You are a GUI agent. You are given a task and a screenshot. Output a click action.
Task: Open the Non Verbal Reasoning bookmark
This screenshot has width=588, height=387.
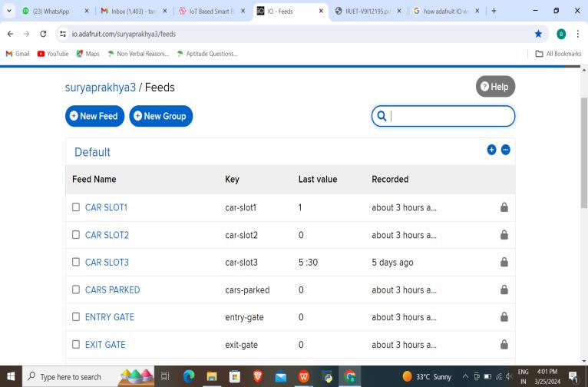pos(138,54)
